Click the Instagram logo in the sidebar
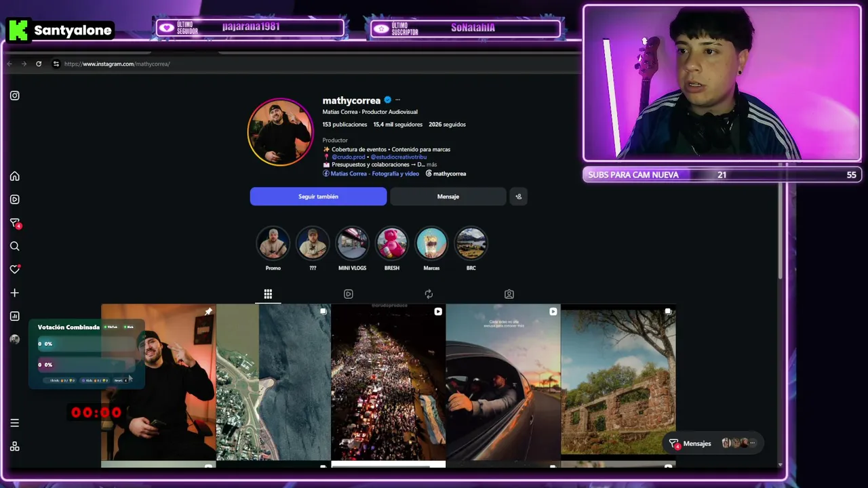 tap(15, 96)
